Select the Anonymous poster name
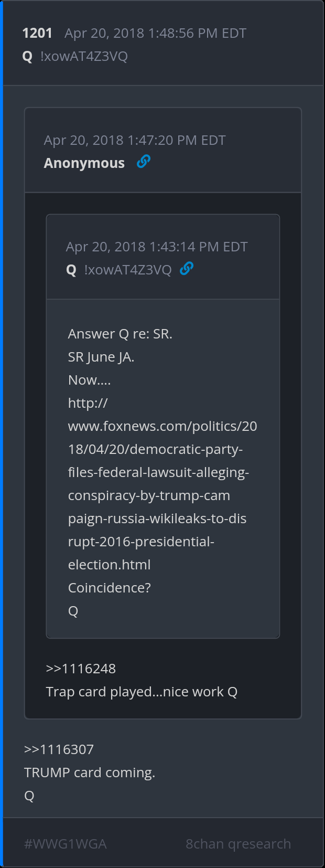This screenshot has height=868, width=325. (84, 163)
